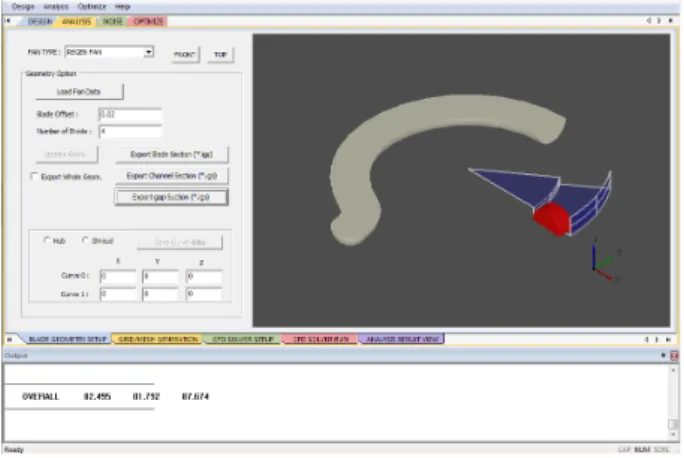Screen dimensions: 684x458
Task: Open the Blade Geometry Setup tab
Action: [x=67, y=339]
